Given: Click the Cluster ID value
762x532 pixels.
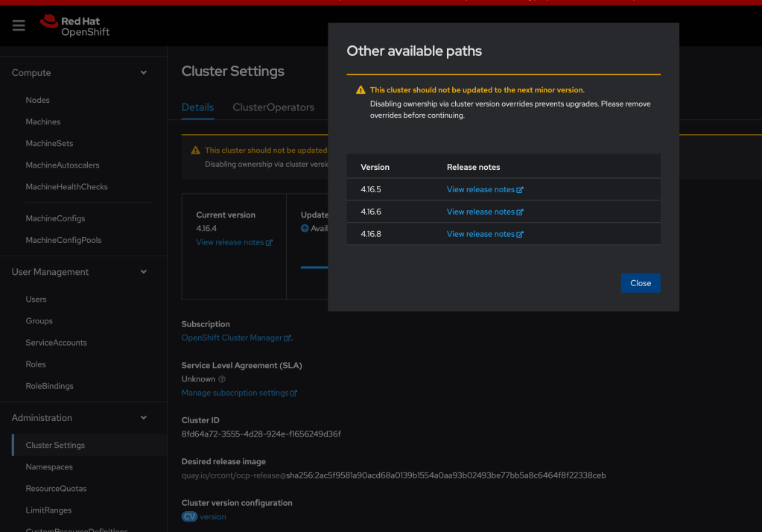Looking at the screenshot, I should coord(261,434).
